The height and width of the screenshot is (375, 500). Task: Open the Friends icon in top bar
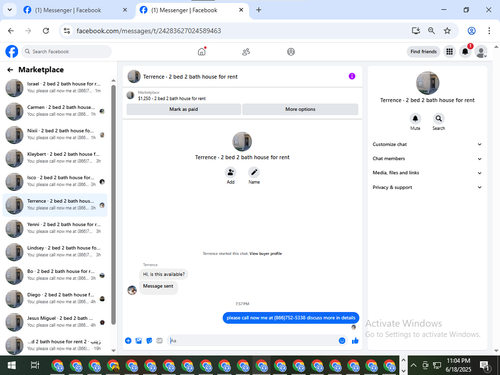pyautogui.click(x=246, y=52)
